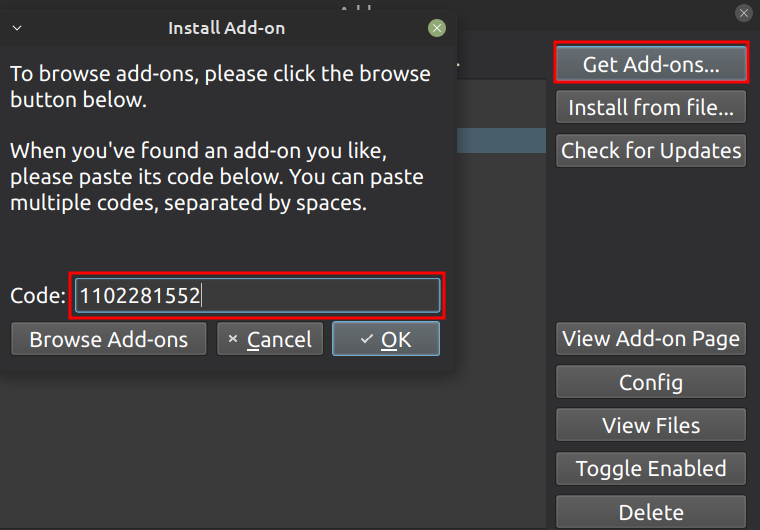Close the Install Add-on dialog using the green button

coord(437,28)
